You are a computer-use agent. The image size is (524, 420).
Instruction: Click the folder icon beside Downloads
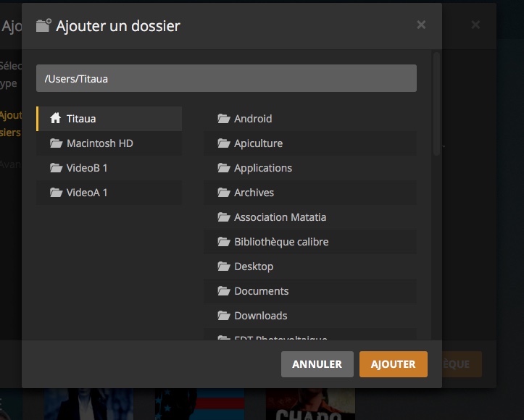pos(224,316)
